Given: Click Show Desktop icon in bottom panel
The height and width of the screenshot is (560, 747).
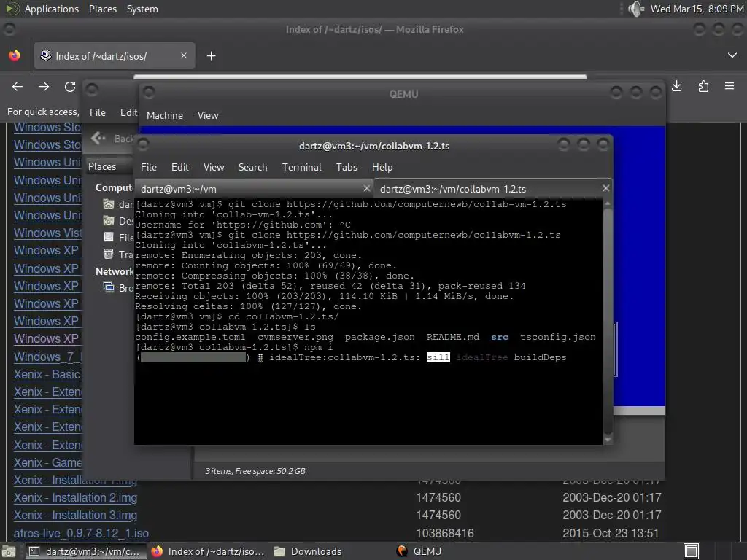Looking at the screenshot, I should (x=8, y=551).
